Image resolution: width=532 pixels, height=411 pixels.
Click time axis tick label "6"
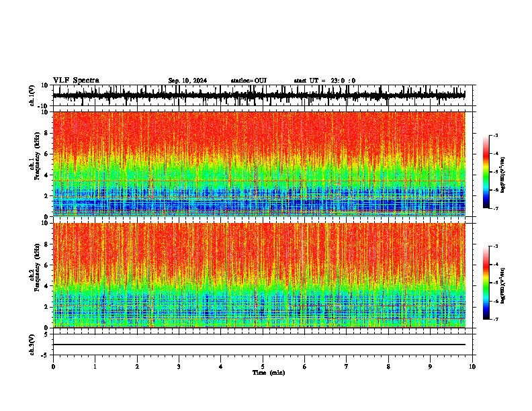(x=305, y=367)
